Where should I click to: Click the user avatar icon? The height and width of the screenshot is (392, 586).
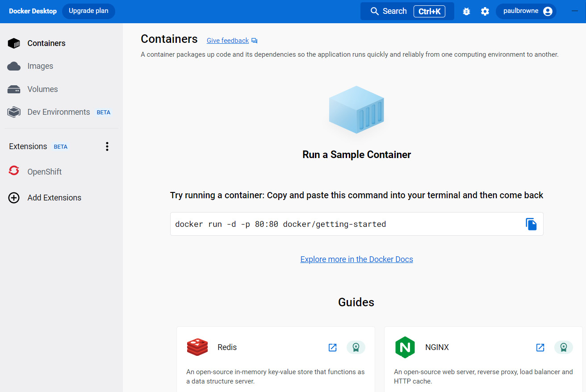548,11
